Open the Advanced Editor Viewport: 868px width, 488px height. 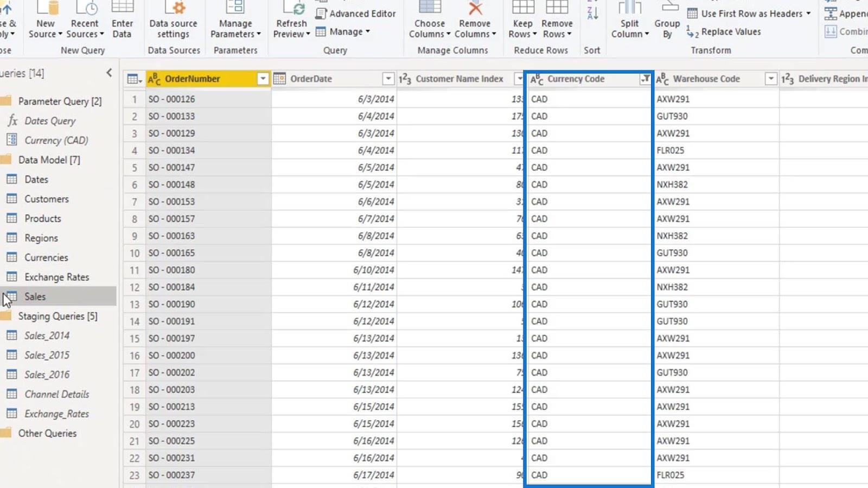[356, 14]
